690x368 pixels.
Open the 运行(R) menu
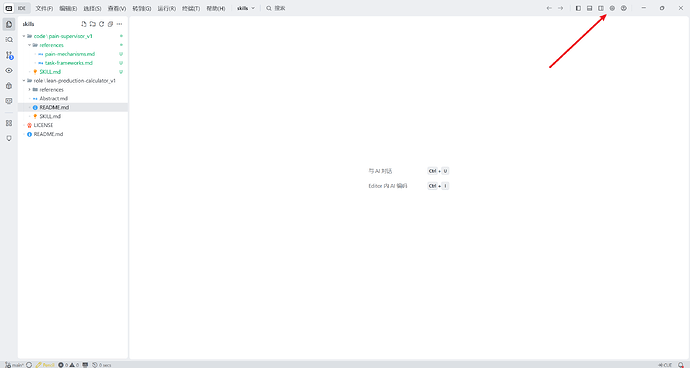coord(167,8)
